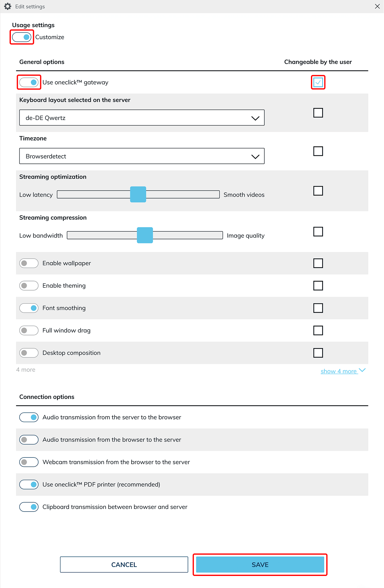Open the Timezone Browserdetect dropdown
Screen dimensions: 384x588
point(142,156)
